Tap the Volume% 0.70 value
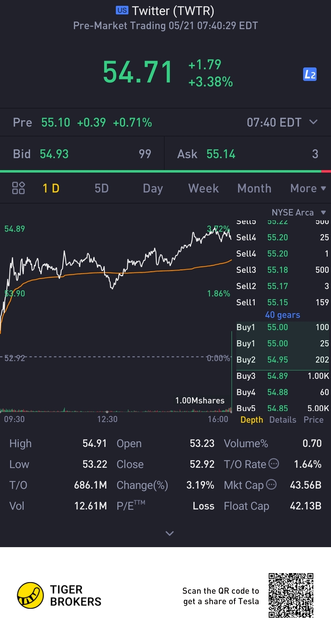 pos(312,443)
